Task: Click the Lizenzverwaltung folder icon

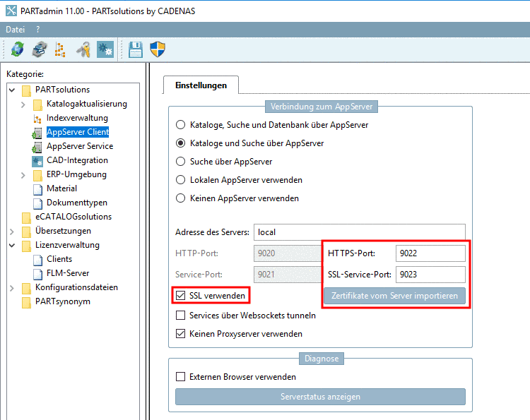Action: 26,246
